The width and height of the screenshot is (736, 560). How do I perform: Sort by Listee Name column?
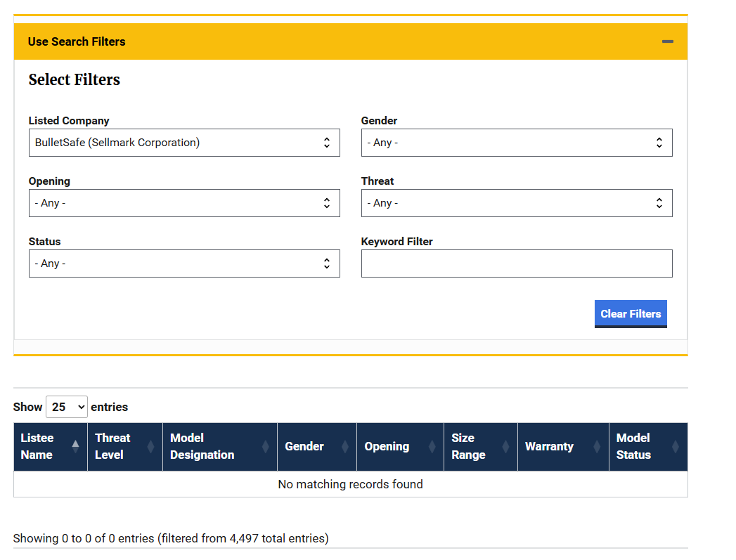pos(51,446)
